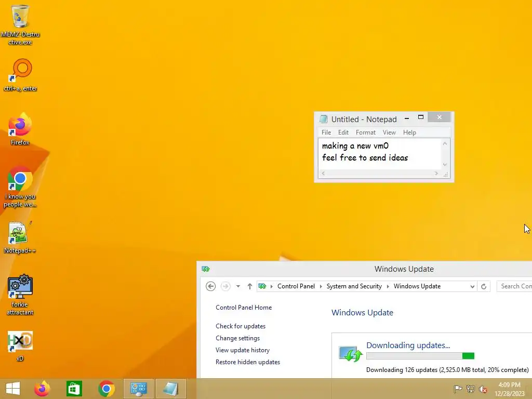Click the text 'feel free to send ideas'
This screenshot has width=532, height=399.
pos(365,158)
